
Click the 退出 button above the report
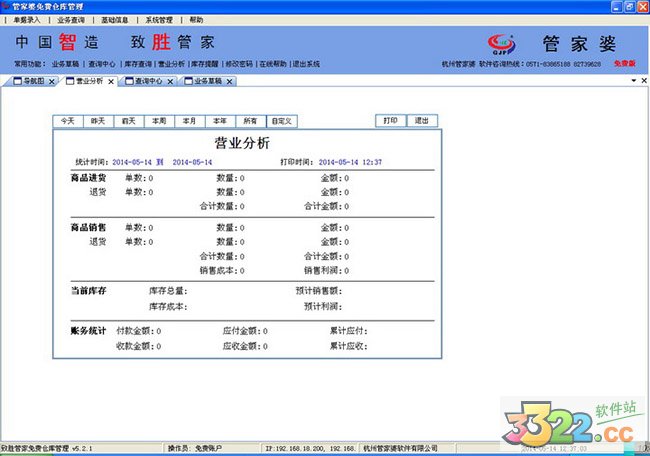[x=422, y=121]
